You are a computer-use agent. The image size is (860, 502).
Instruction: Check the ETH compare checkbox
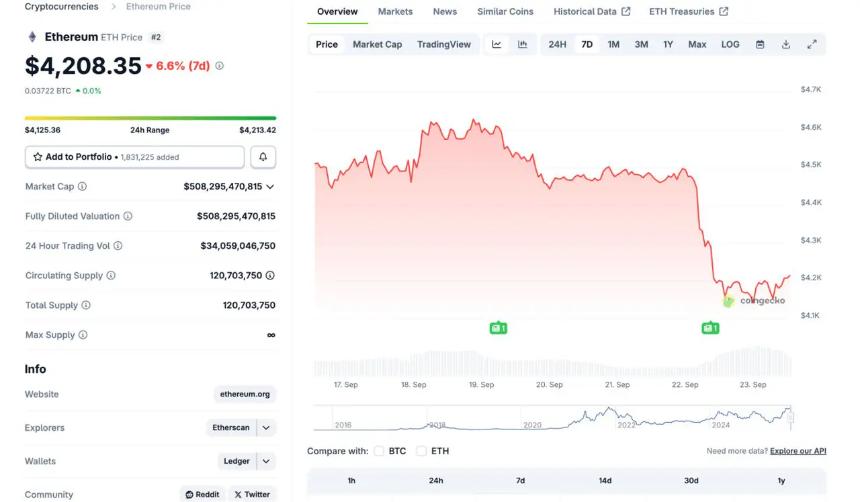[422, 451]
